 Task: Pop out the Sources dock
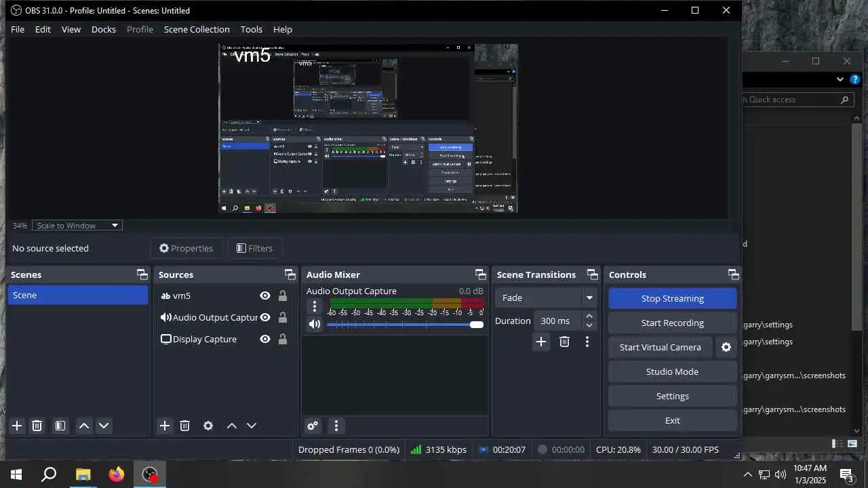(290, 274)
